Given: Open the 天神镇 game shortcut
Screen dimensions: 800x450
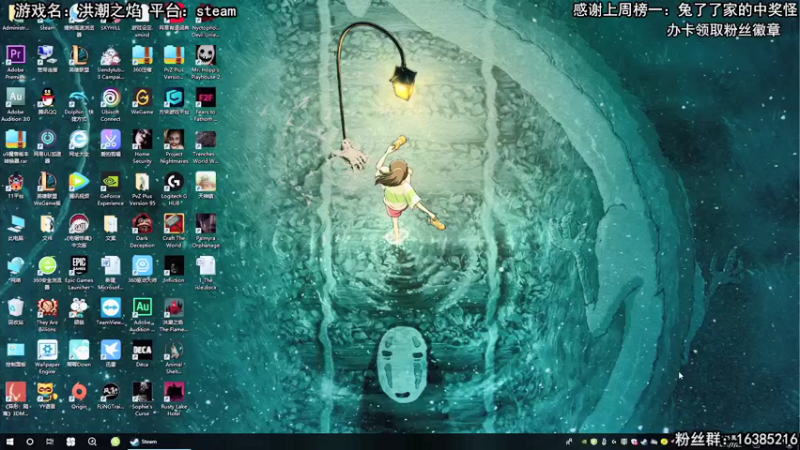Looking at the screenshot, I should tap(206, 185).
